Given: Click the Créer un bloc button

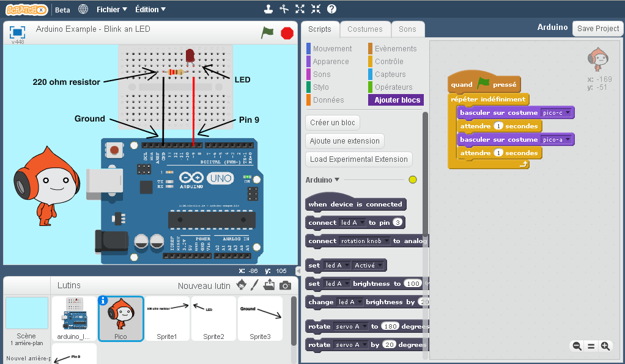Looking at the screenshot, I should 333,123.
